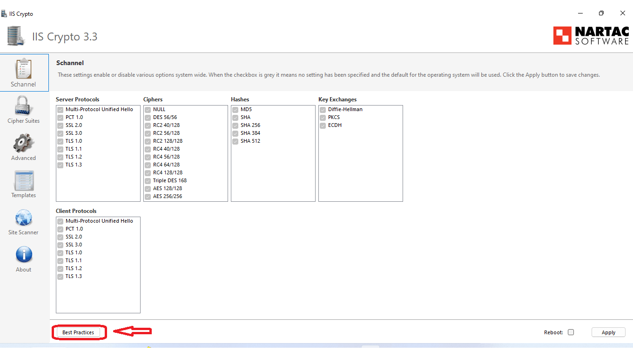Toggle Server Protocols TLS 1.3 checkbox
633x364 pixels.
[60, 165]
